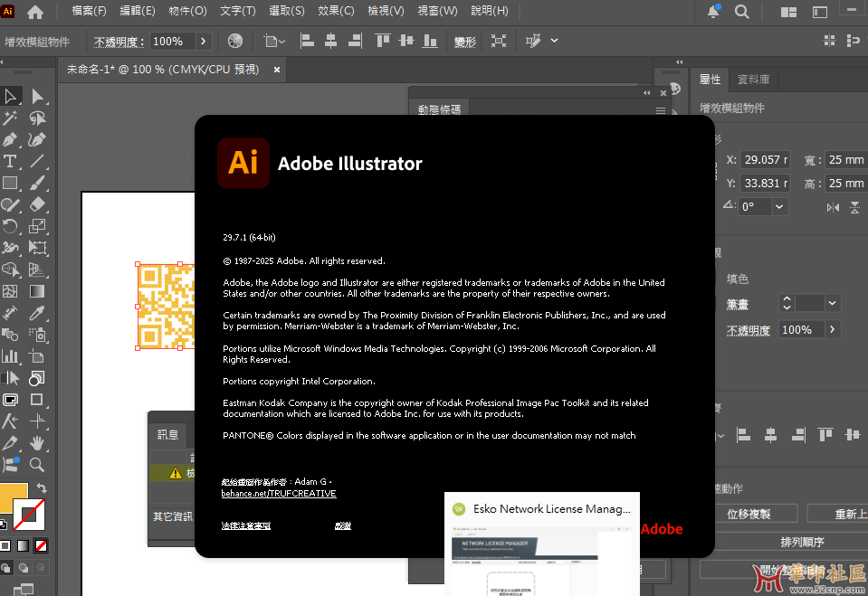Screen dimensions: 868x596
Task: Switch to the 資料庫 tab
Action: (753, 80)
